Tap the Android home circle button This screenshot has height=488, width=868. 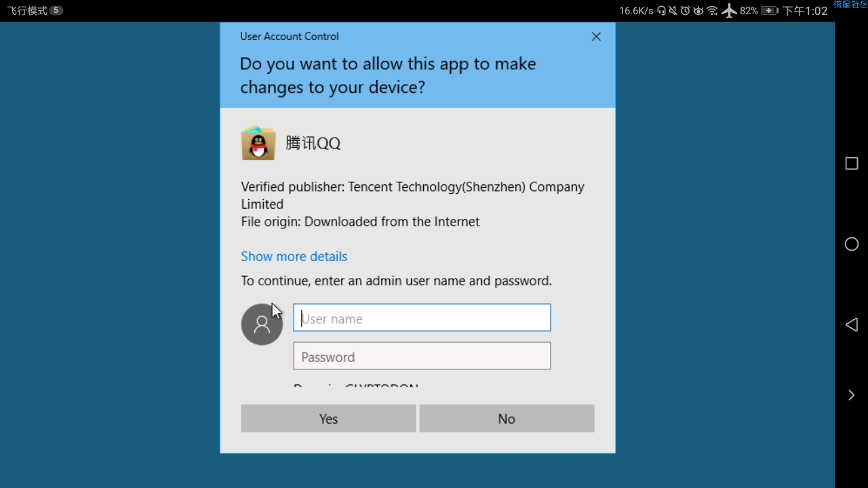pyautogui.click(x=852, y=244)
